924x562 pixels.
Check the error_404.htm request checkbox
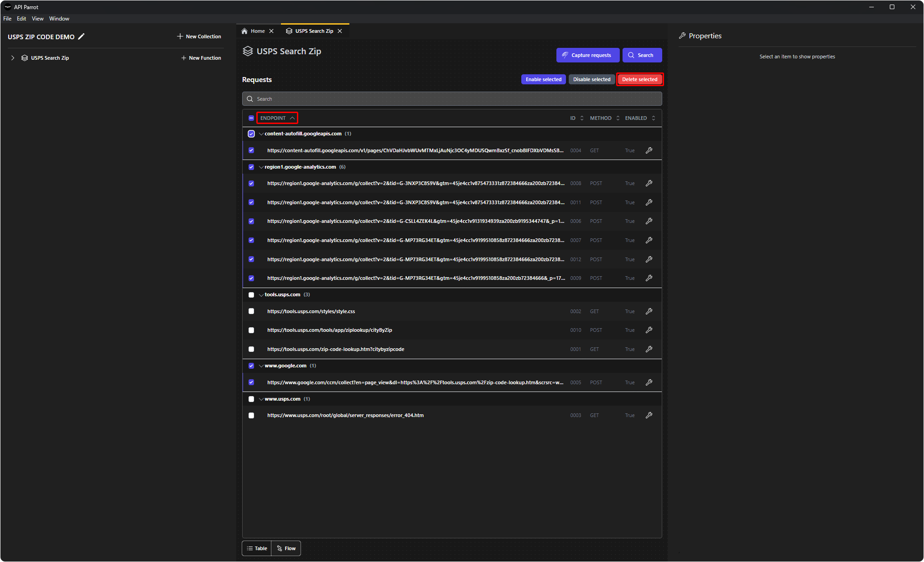tap(251, 415)
